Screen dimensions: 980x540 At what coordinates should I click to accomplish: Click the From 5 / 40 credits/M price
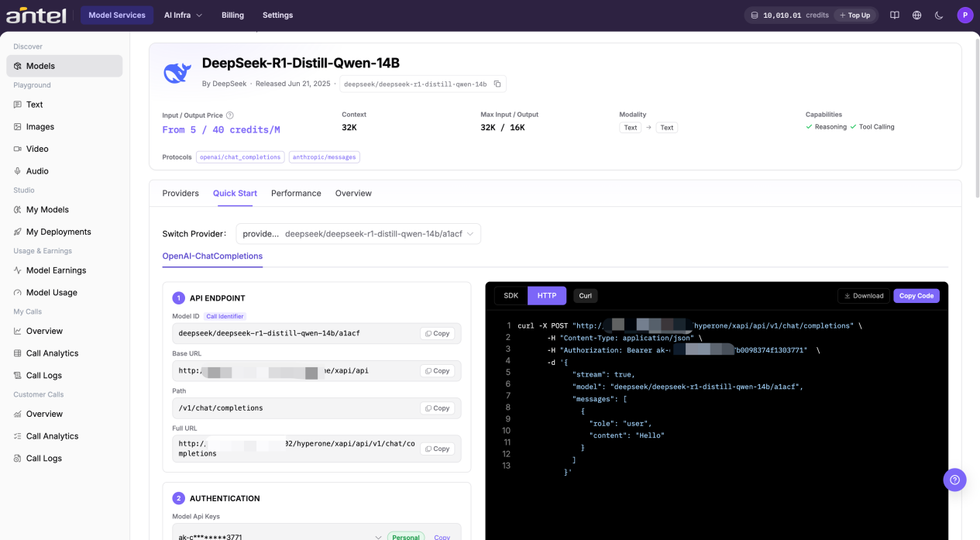point(221,129)
